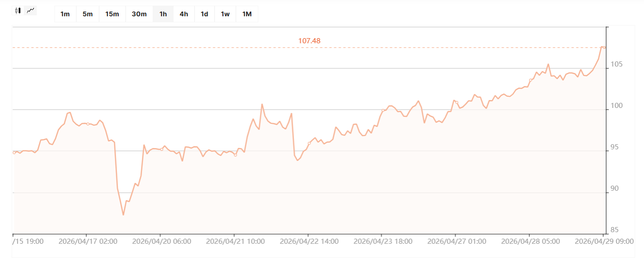Image resolution: width=644 pixels, height=261 pixels.
Task: Click the 2026/04/20 06:00 axis tick label
Action: tap(161, 241)
